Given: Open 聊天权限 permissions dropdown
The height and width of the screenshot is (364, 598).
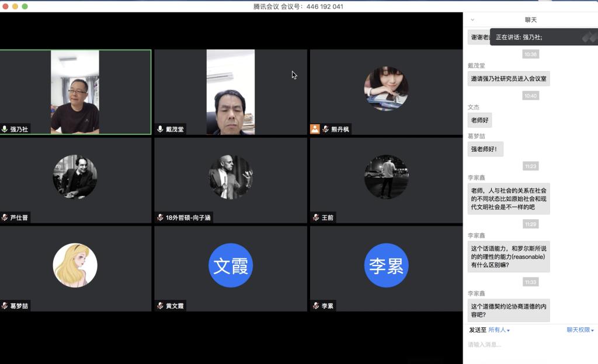Looking at the screenshot, I should (x=580, y=330).
